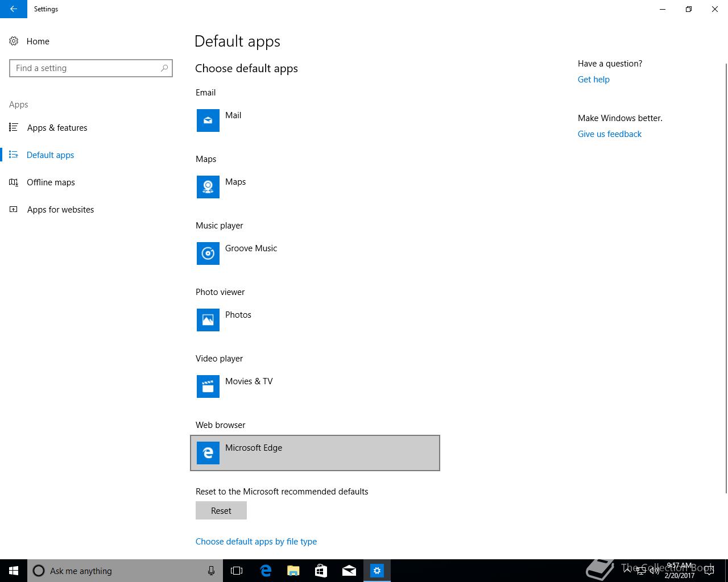Open the Mail app from the taskbar
This screenshot has width=728, height=582.
[x=349, y=571]
